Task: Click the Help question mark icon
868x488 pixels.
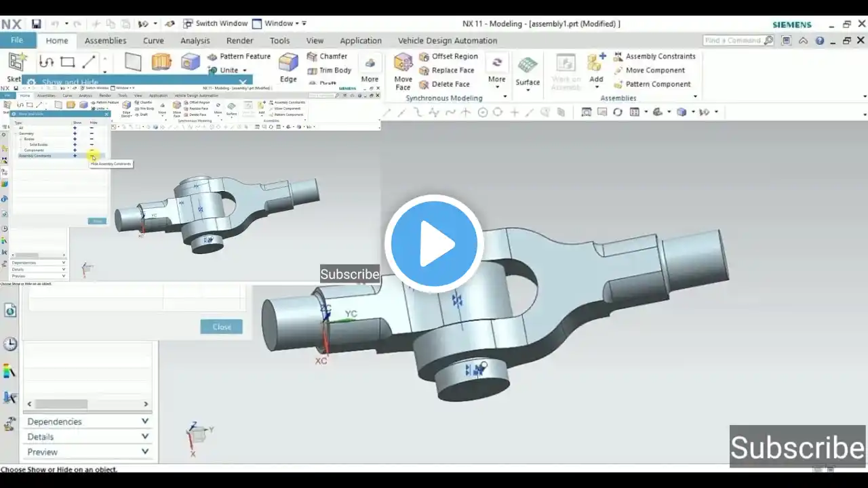Action: (820, 41)
